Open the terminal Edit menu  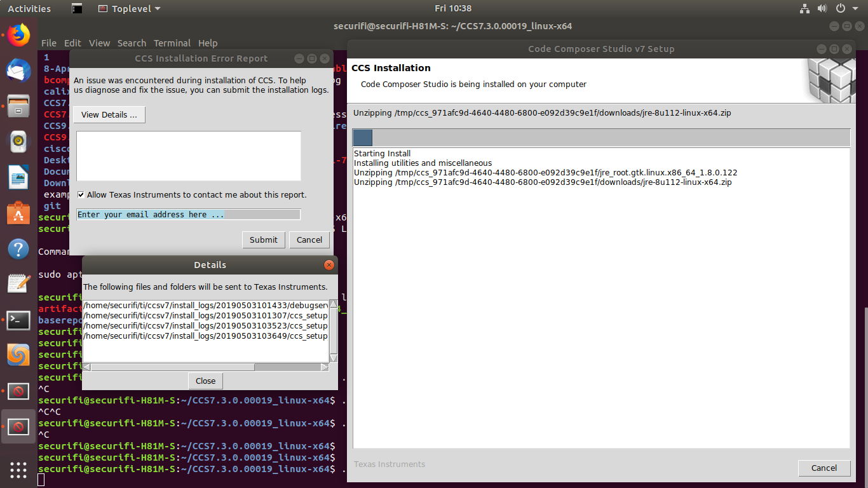(72, 43)
